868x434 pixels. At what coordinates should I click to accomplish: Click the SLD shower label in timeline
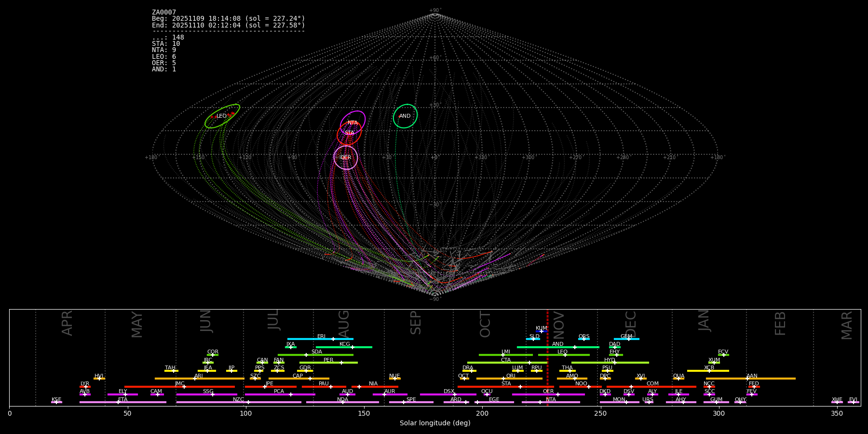pos(534,337)
